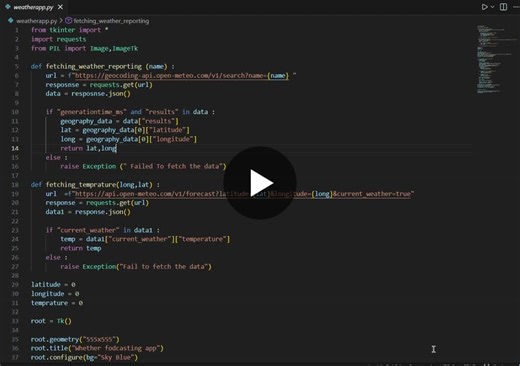Split the editor with the split icon
This screenshot has height=366, width=520.
(x=503, y=7)
